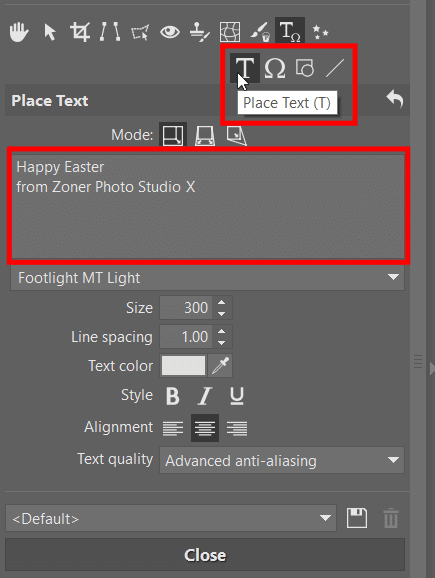Select the Pointer arrow tool
This screenshot has width=435, height=578.
coord(49,32)
